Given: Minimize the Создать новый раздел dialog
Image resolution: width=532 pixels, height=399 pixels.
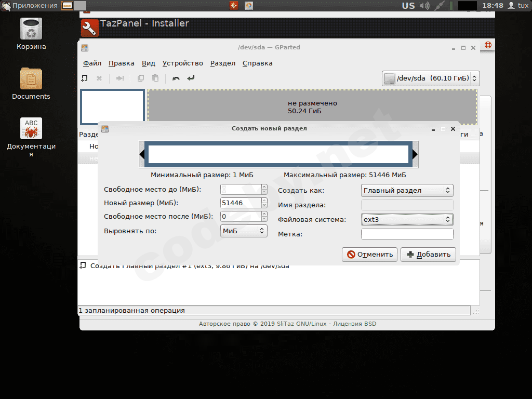Looking at the screenshot, I should tap(433, 129).
